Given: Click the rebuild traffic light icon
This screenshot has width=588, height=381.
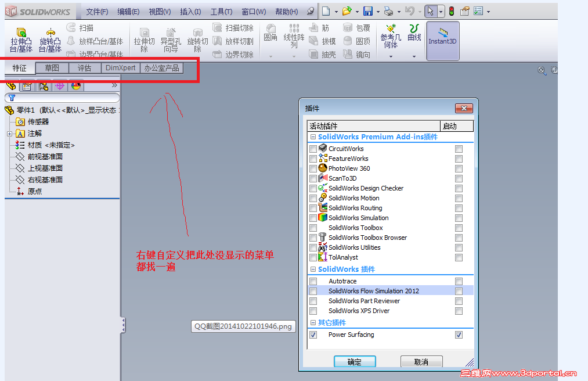Looking at the screenshot, I should [x=452, y=11].
